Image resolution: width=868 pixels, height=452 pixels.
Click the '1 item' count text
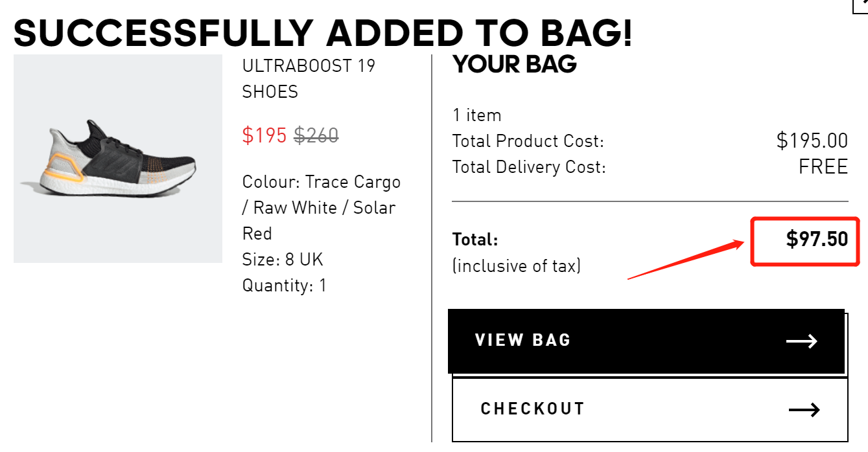click(477, 115)
